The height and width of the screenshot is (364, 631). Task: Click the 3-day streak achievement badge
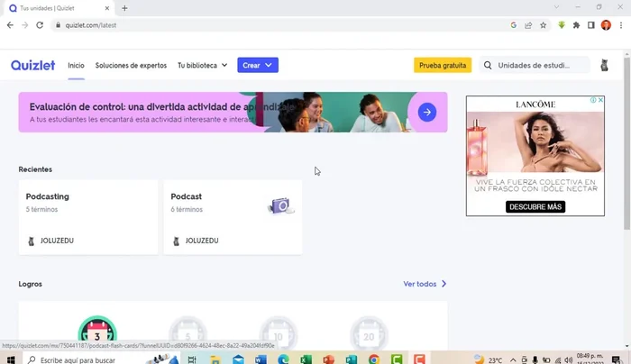point(97,333)
